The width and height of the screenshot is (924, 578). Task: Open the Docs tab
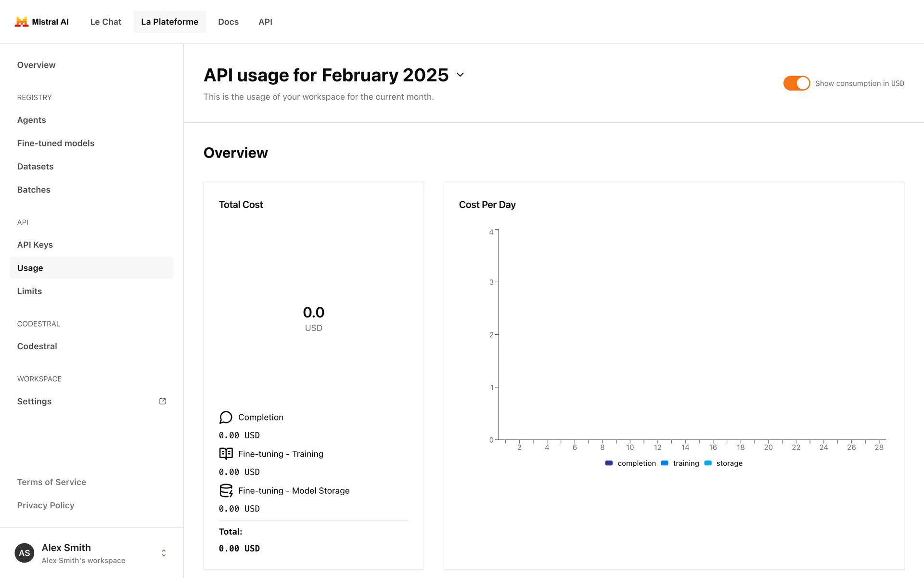[x=228, y=22]
